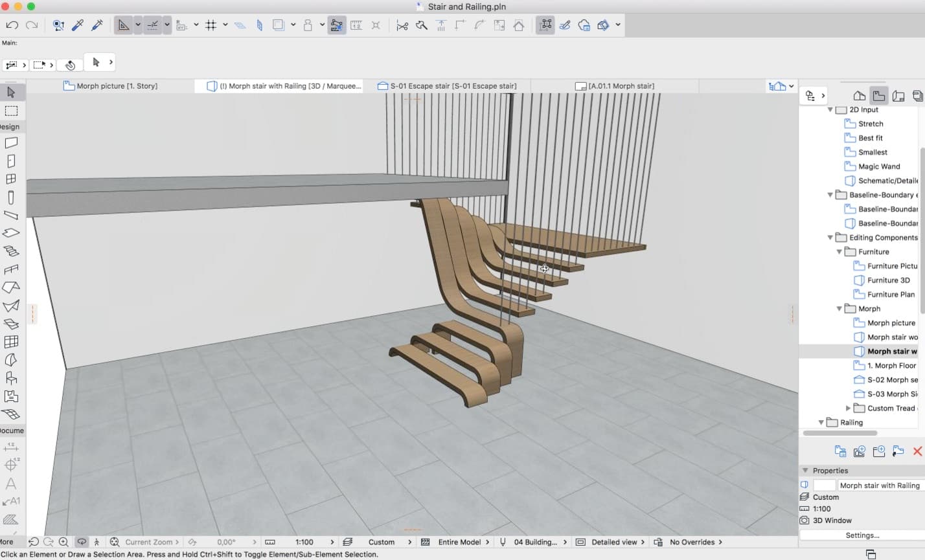Activate the Marquee selection tool

point(10,110)
